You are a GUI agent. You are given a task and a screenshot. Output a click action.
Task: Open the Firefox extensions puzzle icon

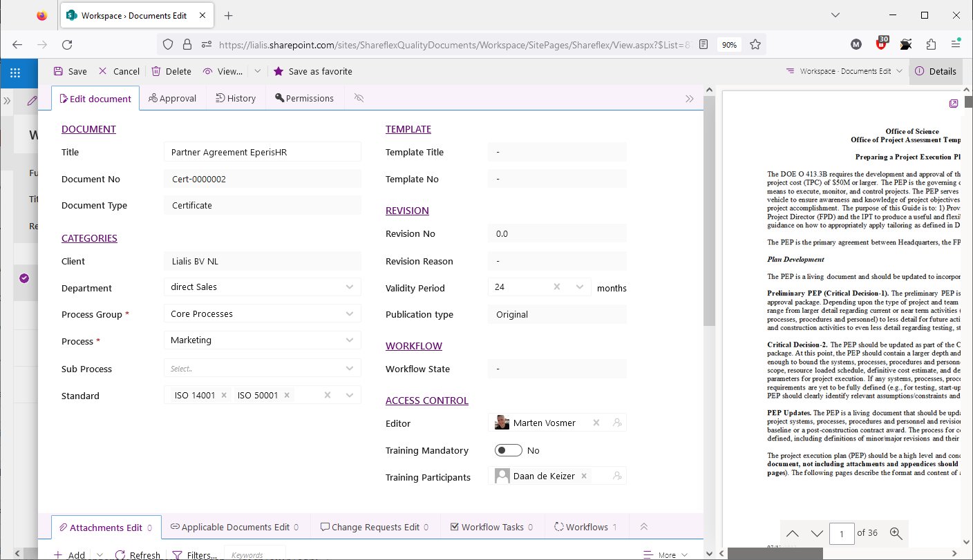pyautogui.click(x=930, y=44)
